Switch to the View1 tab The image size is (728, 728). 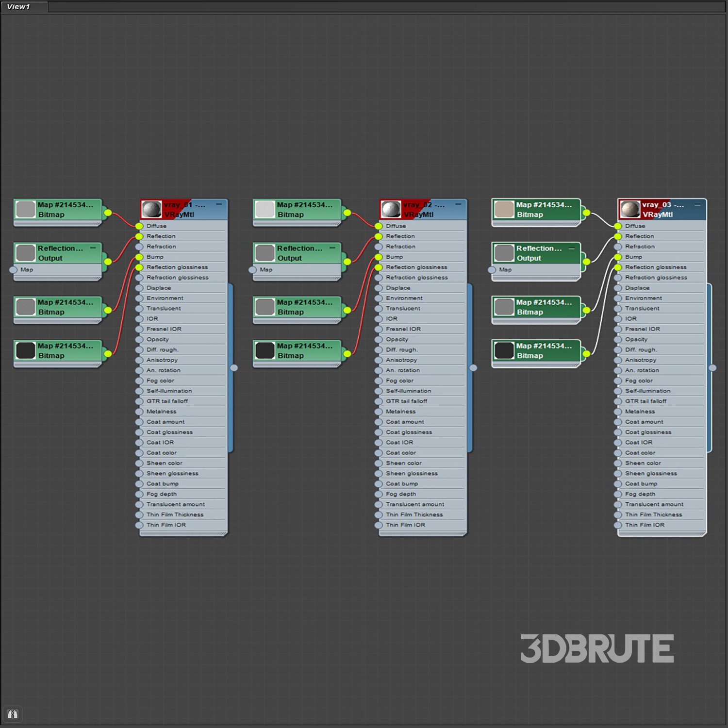pyautogui.click(x=19, y=7)
